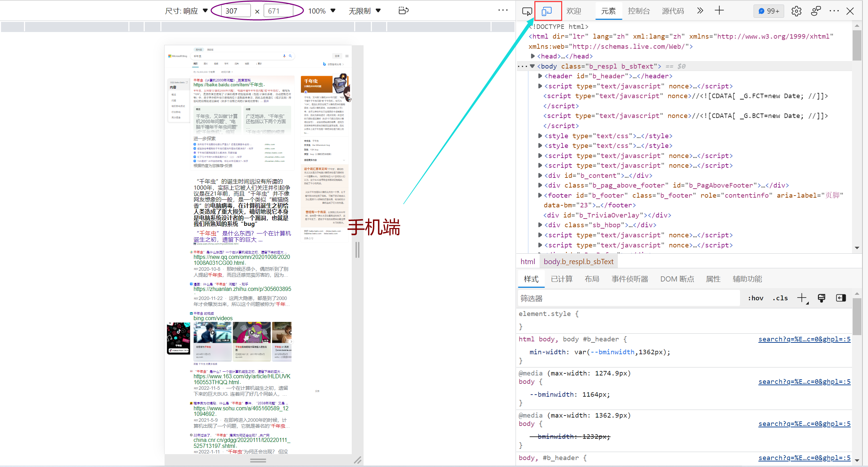Toggle the .cls class editor button

pyautogui.click(x=780, y=298)
